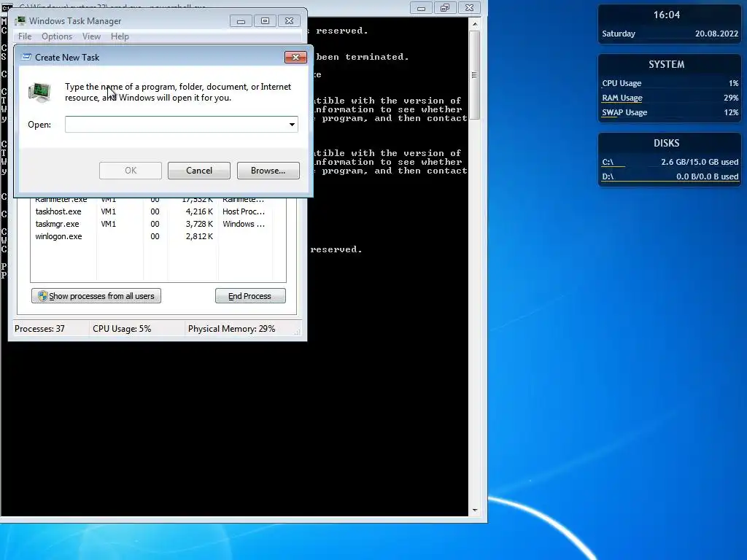The height and width of the screenshot is (560, 747).
Task: Click the Windows Task Manager title icon
Action: coord(20,21)
